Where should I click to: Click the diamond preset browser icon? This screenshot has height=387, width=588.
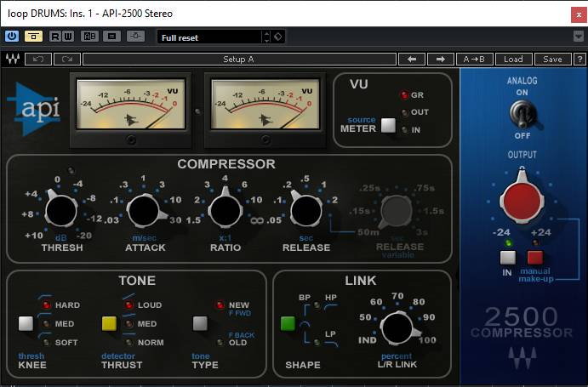278,37
